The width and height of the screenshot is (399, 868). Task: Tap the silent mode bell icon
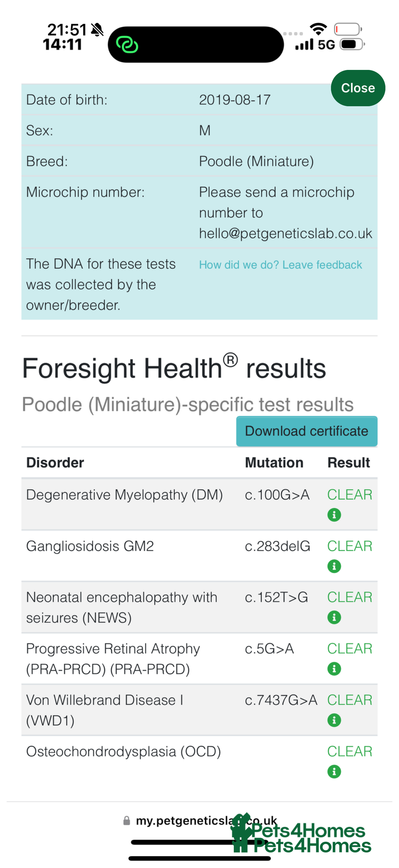click(97, 30)
